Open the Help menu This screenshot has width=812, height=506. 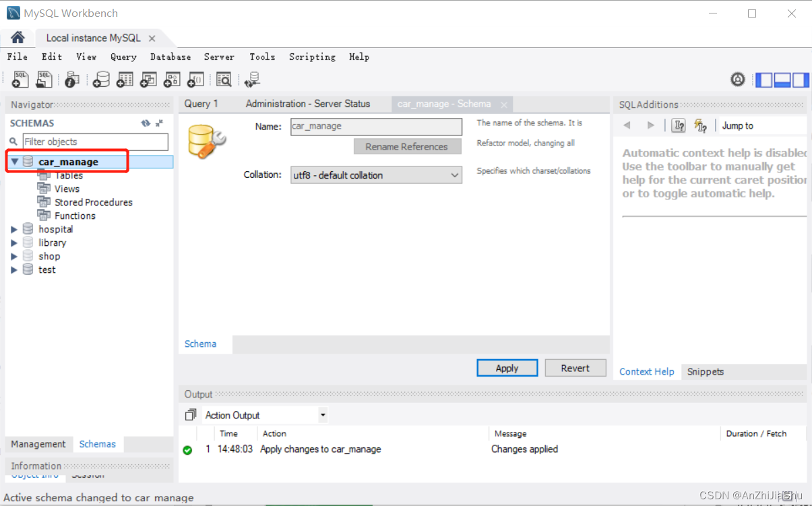coord(359,57)
